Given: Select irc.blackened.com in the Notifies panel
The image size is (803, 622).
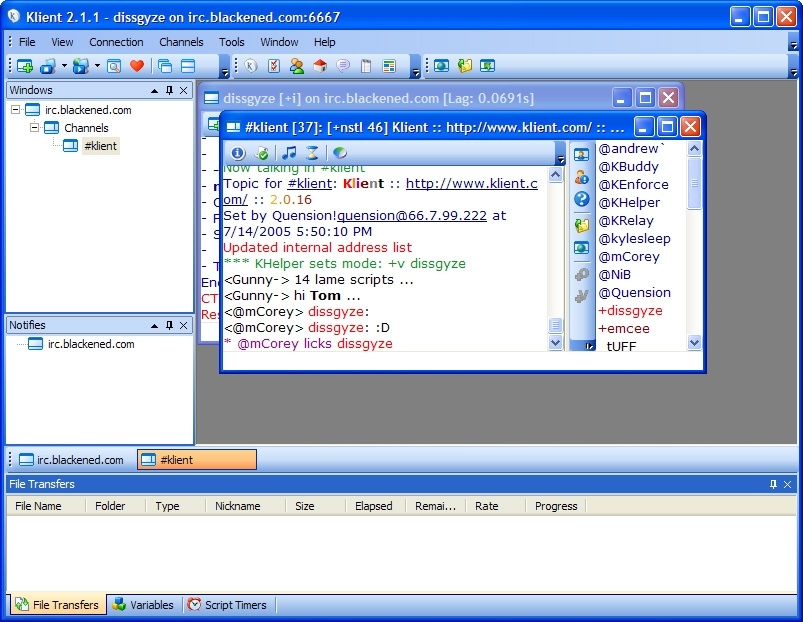Looking at the screenshot, I should click(91, 344).
